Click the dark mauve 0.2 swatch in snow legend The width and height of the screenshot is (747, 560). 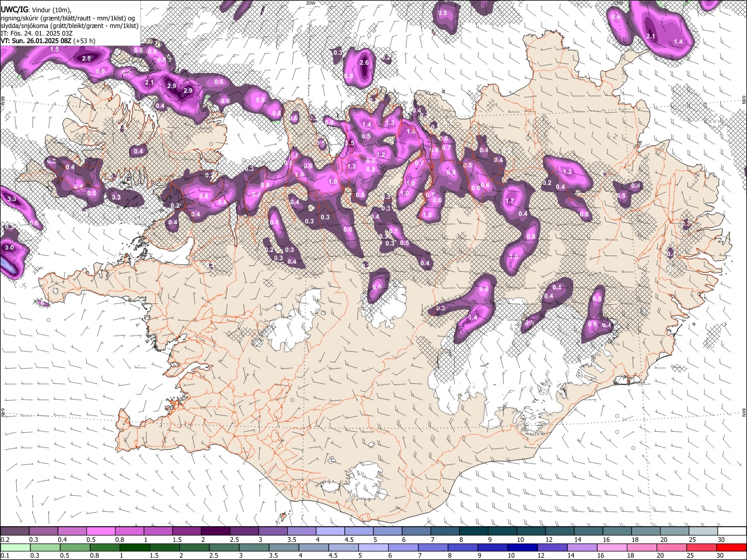tap(15, 531)
